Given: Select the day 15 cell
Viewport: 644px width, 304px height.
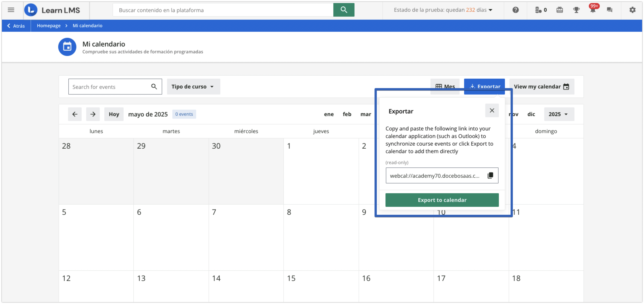Looking at the screenshot, I should coord(321,286).
